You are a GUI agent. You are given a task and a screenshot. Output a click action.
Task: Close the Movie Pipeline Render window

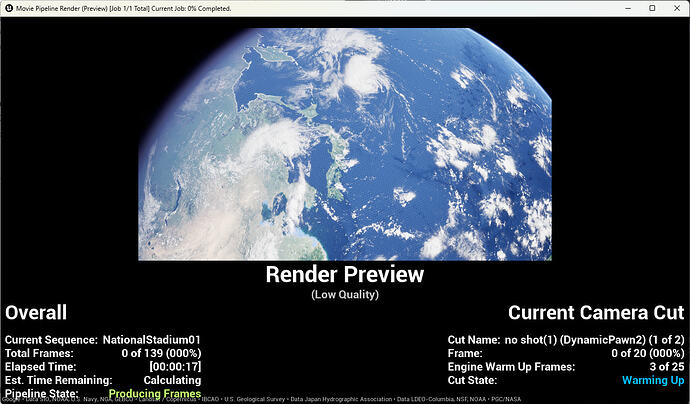(677, 8)
